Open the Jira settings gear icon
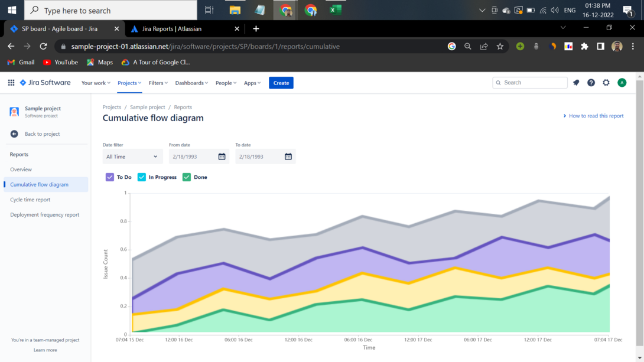Screen dimensions: 644x362 [x=606, y=83]
